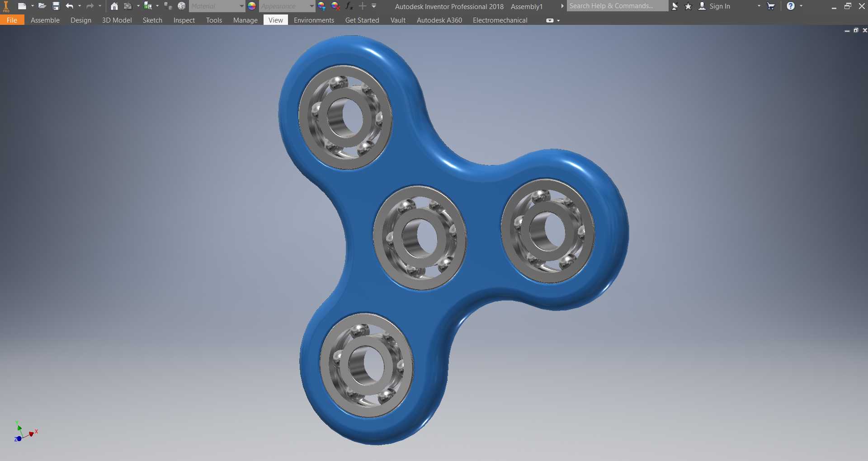Minimize the Assembly1 document window
Screen dimensions: 868x461
click(847, 30)
